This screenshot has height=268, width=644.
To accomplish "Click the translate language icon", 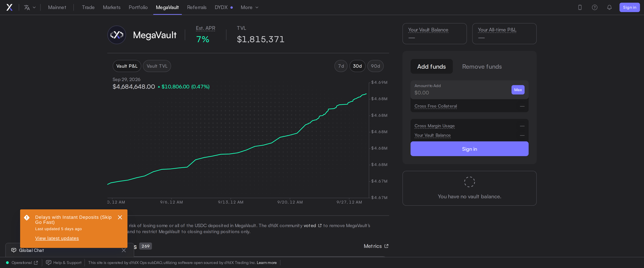I will click(27, 8).
